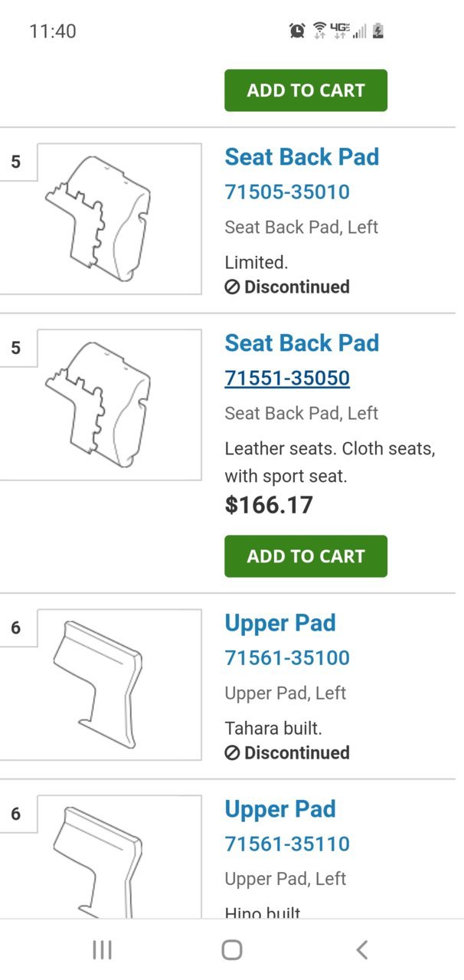The width and height of the screenshot is (464, 980).
Task: Tap the Android home button icon
Action: [x=232, y=950]
